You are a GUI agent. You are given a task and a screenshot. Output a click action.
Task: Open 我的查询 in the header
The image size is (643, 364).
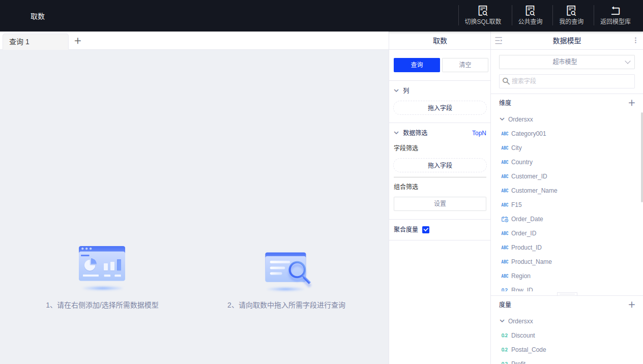point(571,11)
